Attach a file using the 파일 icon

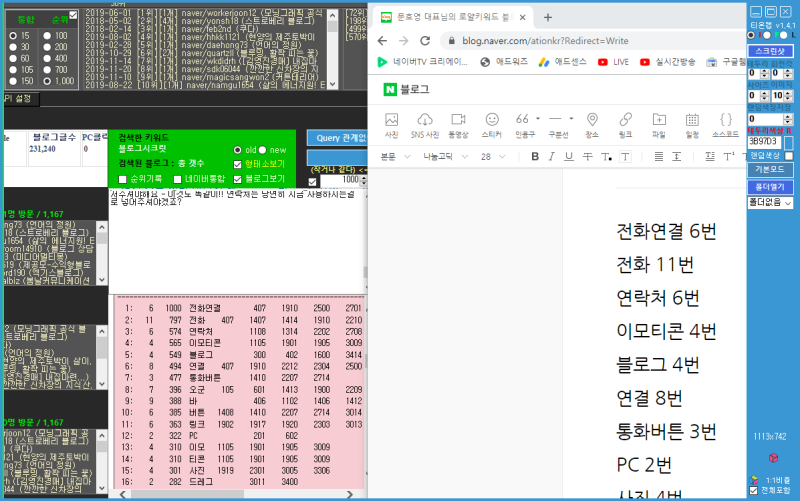pyautogui.click(x=659, y=125)
